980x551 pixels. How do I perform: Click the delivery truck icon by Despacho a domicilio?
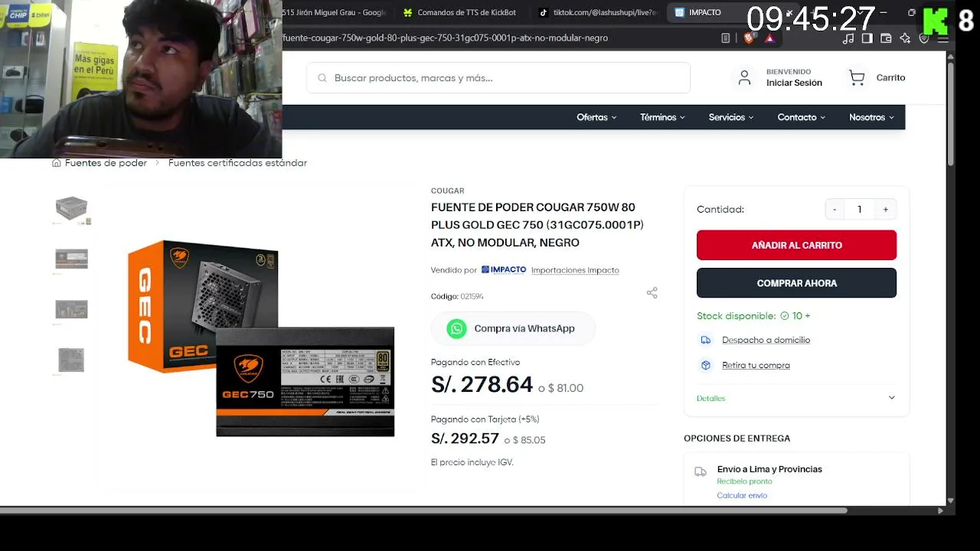coord(706,340)
